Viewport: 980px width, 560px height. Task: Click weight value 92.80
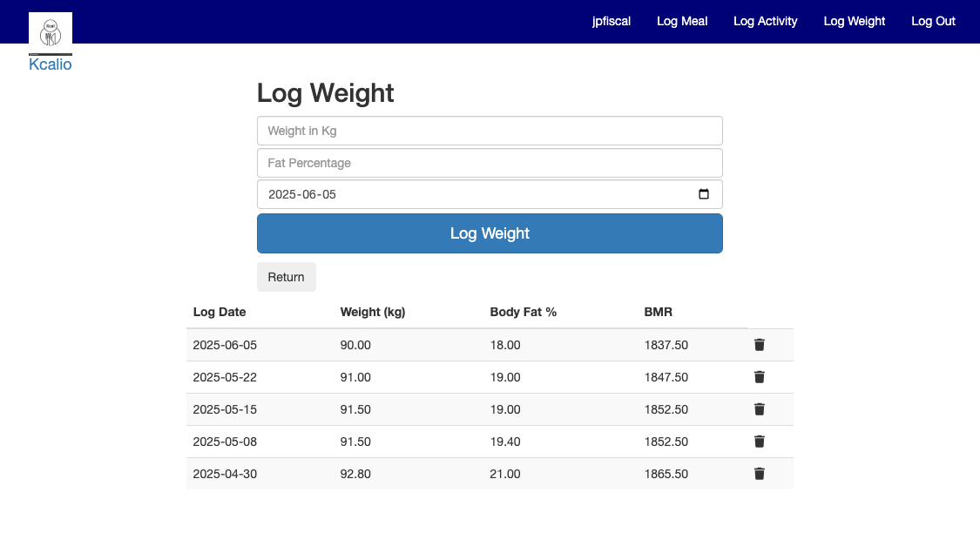pyautogui.click(x=355, y=474)
